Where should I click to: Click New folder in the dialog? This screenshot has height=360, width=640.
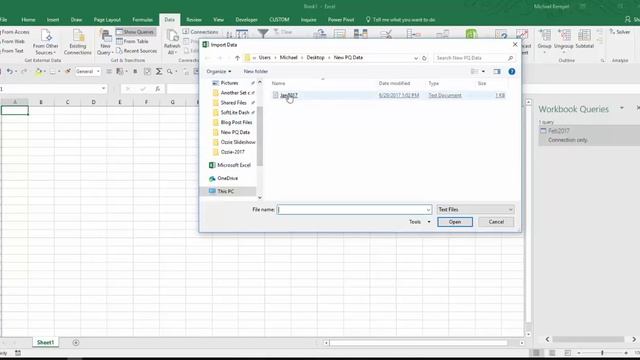pyautogui.click(x=256, y=71)
